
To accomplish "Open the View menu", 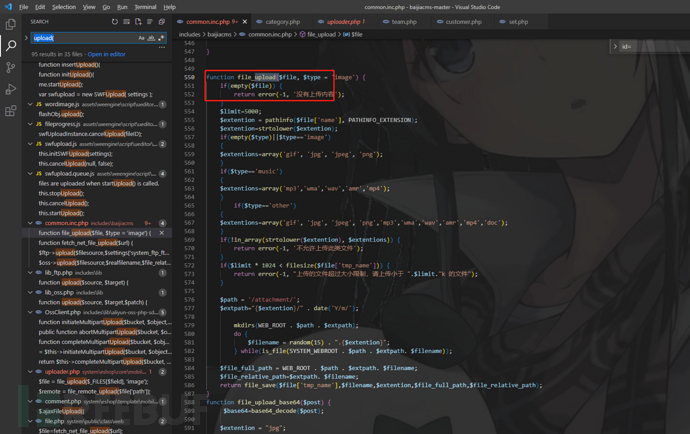I will (89, 7).
